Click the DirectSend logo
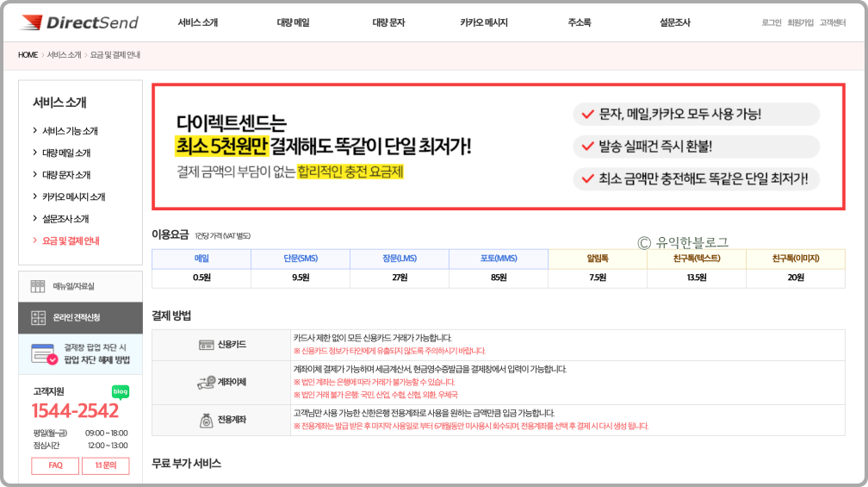 click(x=79, y=22)
